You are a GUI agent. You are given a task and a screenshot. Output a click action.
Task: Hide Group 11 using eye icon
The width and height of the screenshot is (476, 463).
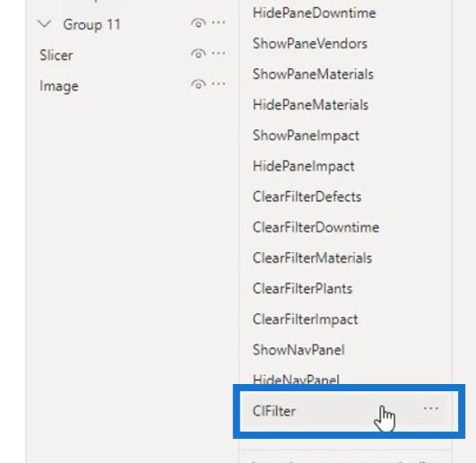click(198, 23)
